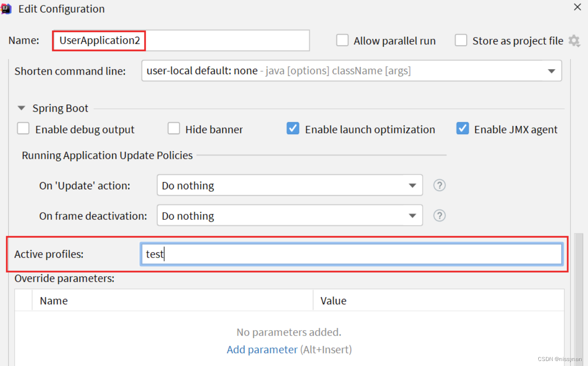Click the dialog's vertical scrollbar
The width and height of the screenshot is (588, 366).
[578, 299]
